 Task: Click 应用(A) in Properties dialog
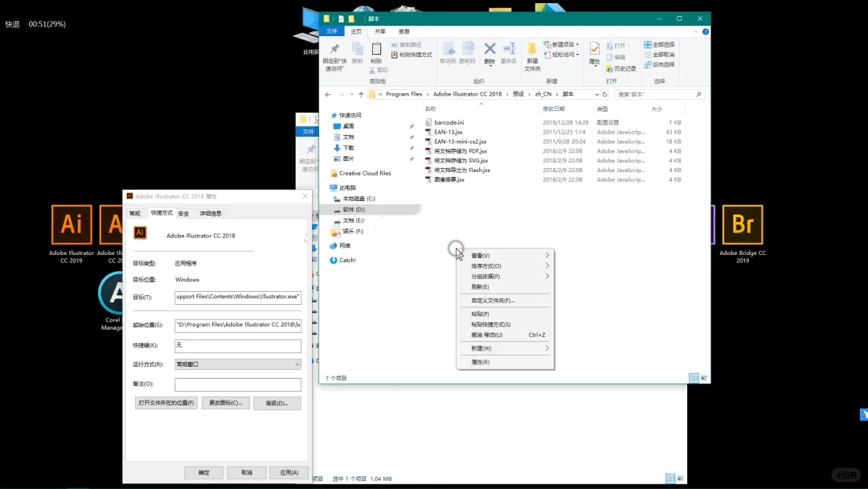289,472
